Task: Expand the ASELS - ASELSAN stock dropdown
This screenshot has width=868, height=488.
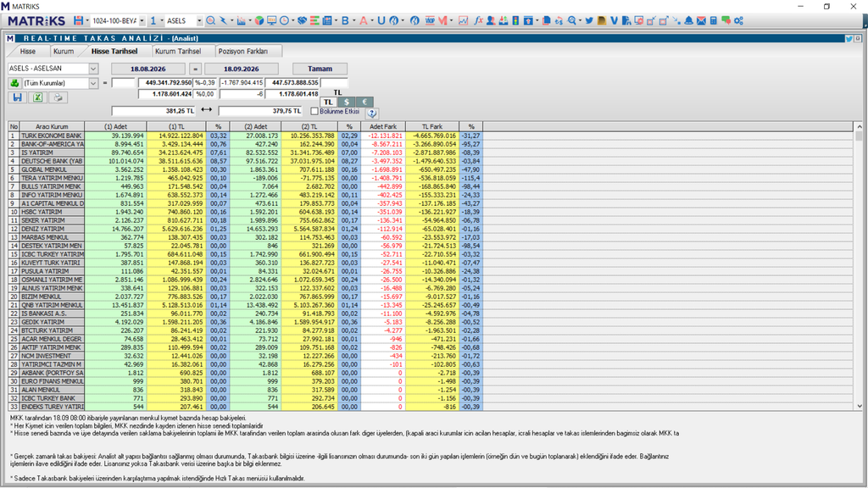Action: (x=93, y=69)
